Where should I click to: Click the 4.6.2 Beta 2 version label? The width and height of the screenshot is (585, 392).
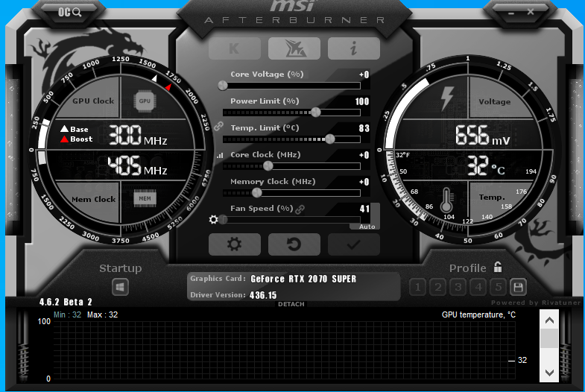(x=66, y=302)
